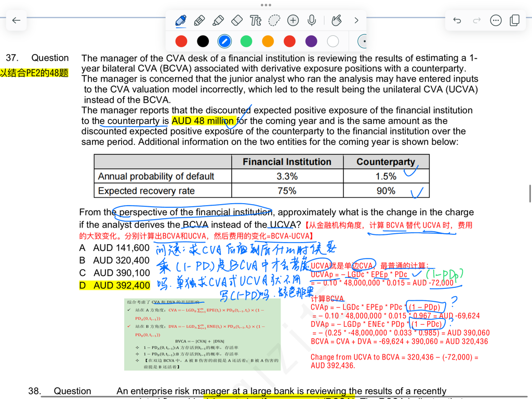Screen dimensions: 532x399
Task: Pick the green color swatch
Action: 246,42
